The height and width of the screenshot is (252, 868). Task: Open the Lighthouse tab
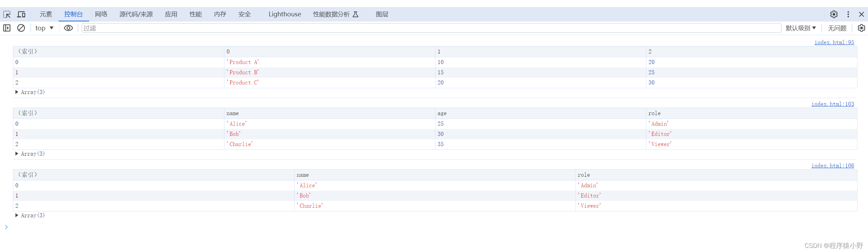(x=285, y=14)
